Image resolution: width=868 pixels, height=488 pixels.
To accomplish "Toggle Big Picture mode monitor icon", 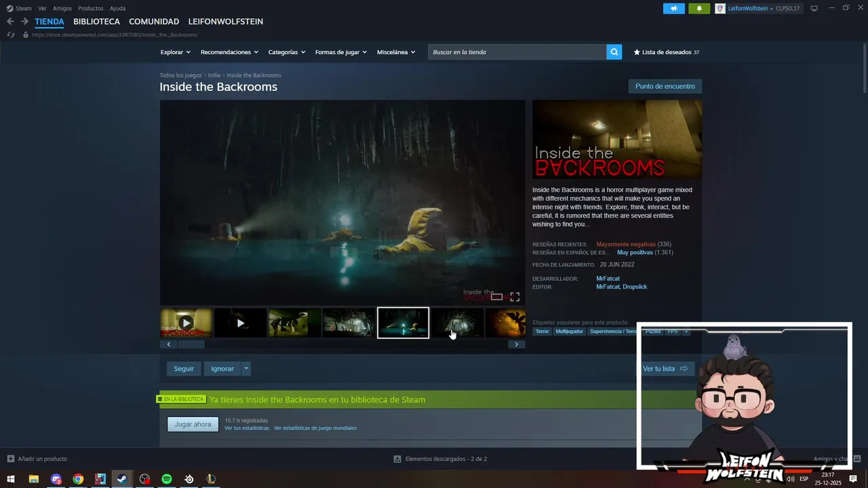I will click(814, 8).
